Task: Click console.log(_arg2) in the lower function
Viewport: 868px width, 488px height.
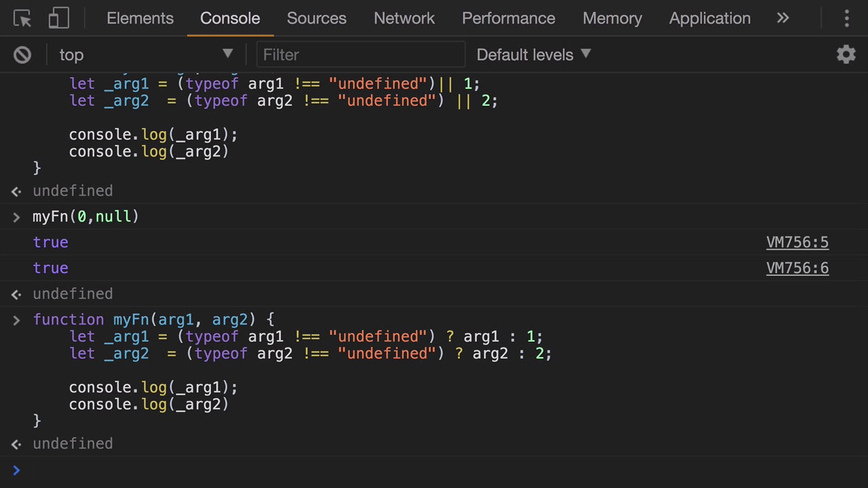Action: coord(149,405)
